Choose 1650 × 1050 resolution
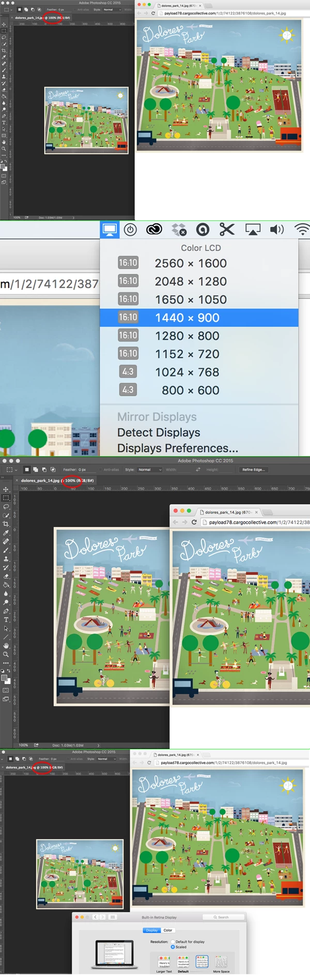Viewport: 310px width, 980px height. click(199, 299)
